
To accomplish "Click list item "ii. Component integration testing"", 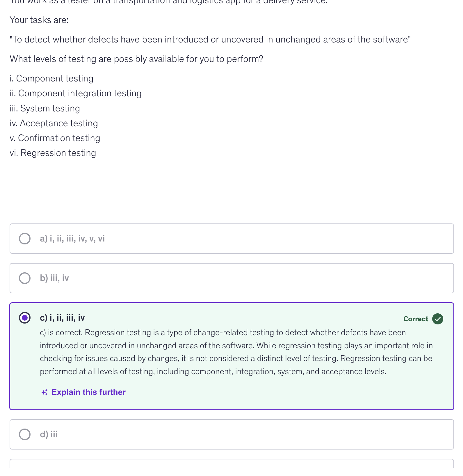I will coord(76,93).
